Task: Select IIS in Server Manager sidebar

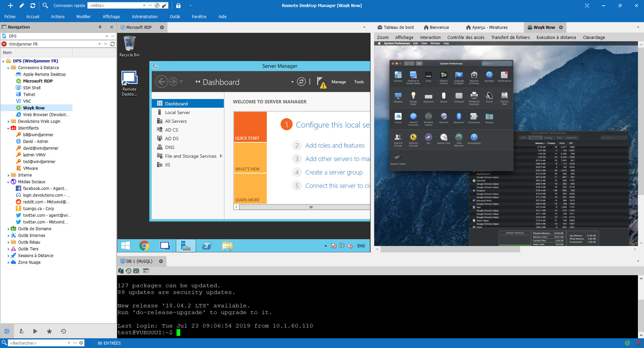Action: coord(188,165)
